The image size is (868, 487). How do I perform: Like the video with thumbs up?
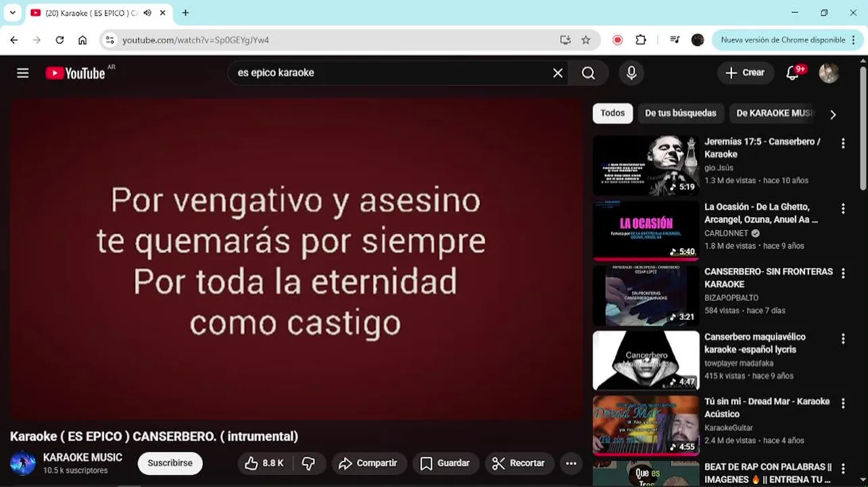tap(264, 463)
